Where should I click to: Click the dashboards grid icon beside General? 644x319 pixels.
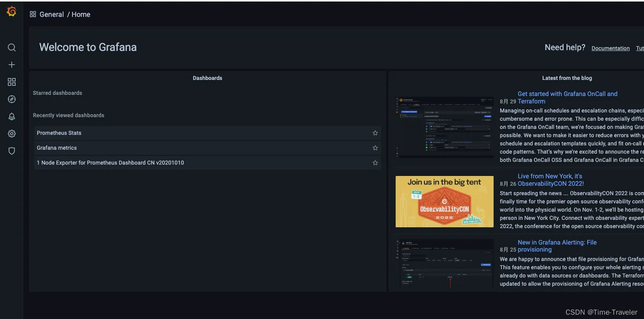33,15
